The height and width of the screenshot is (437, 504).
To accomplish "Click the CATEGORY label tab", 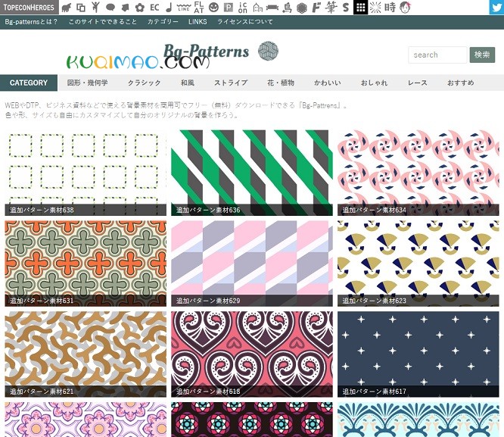I will 29,83.
